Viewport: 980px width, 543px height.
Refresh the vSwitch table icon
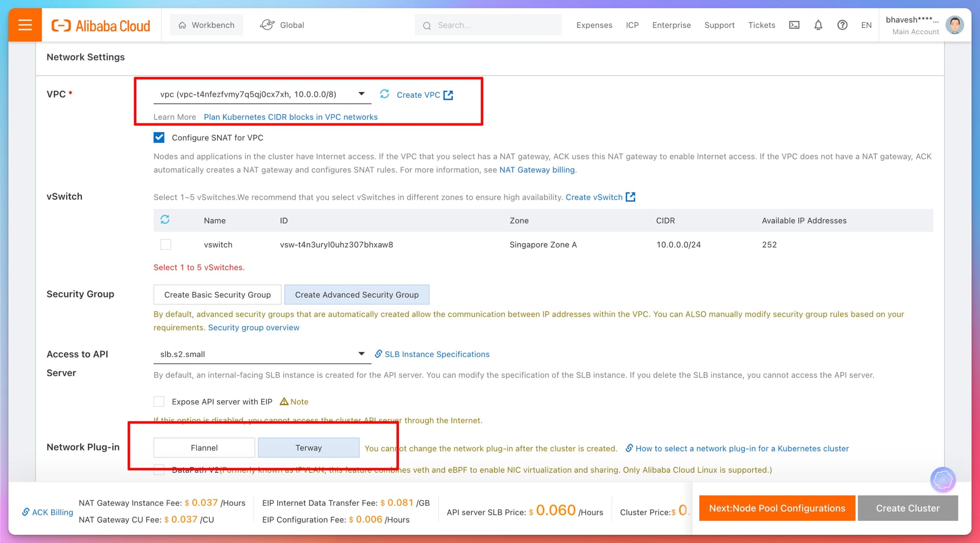coord(165,220)
